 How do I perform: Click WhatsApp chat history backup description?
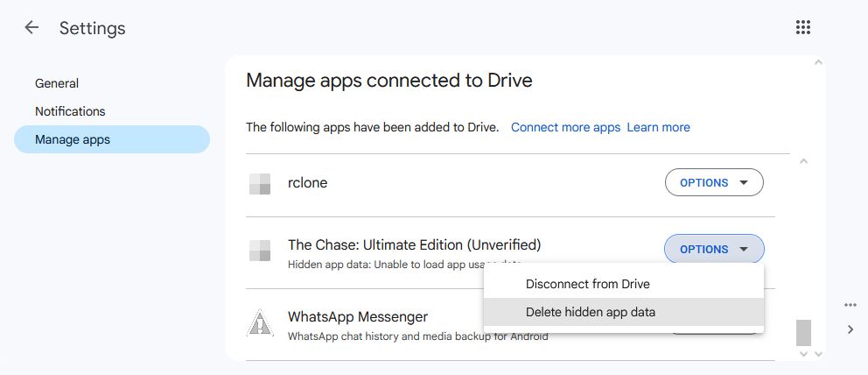(418, 336)
